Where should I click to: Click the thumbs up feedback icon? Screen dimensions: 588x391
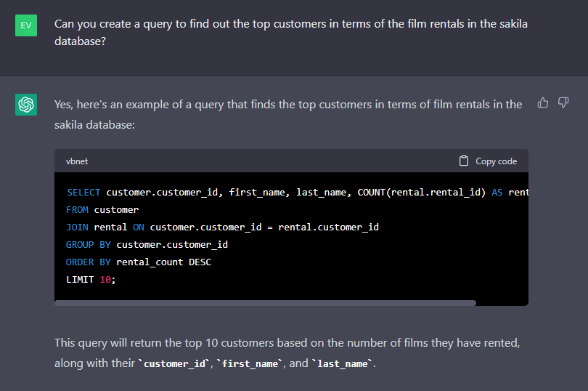[x=542, y=102]
